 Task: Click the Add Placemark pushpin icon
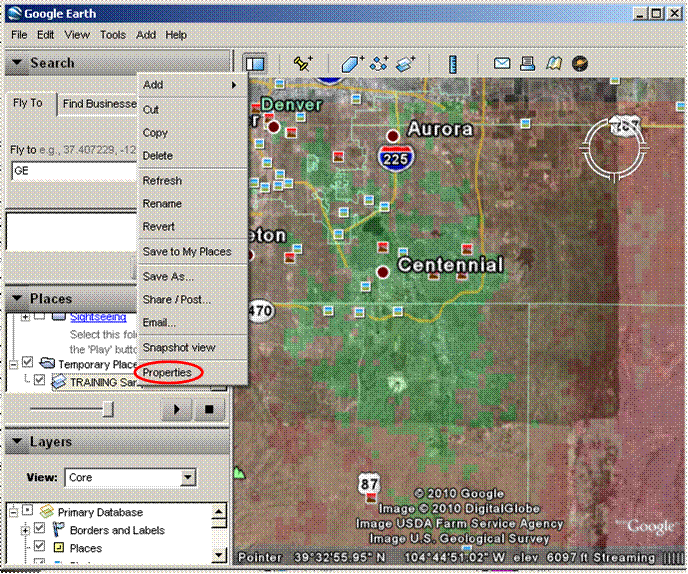coord(303,64)
